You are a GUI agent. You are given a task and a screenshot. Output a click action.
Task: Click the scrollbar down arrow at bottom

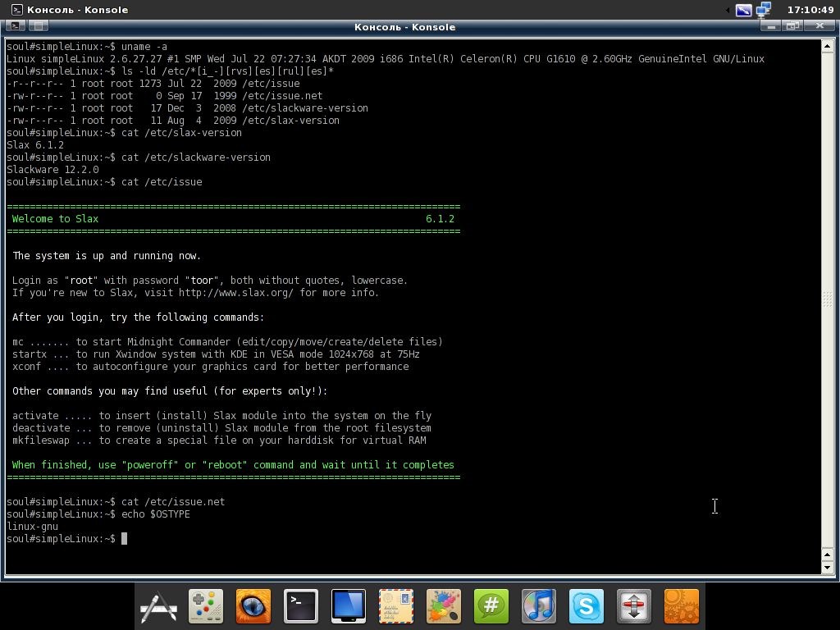click(827, 568)
